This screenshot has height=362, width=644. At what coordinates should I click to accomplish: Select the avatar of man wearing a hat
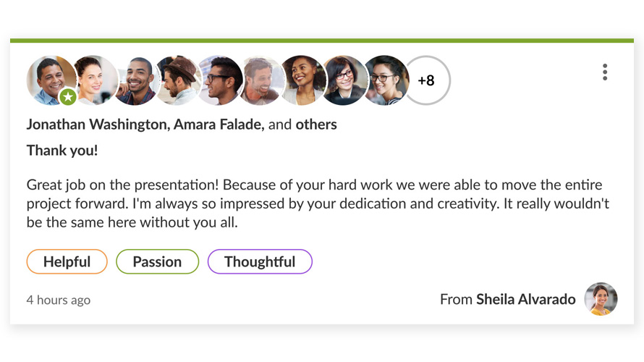[178, 80]
